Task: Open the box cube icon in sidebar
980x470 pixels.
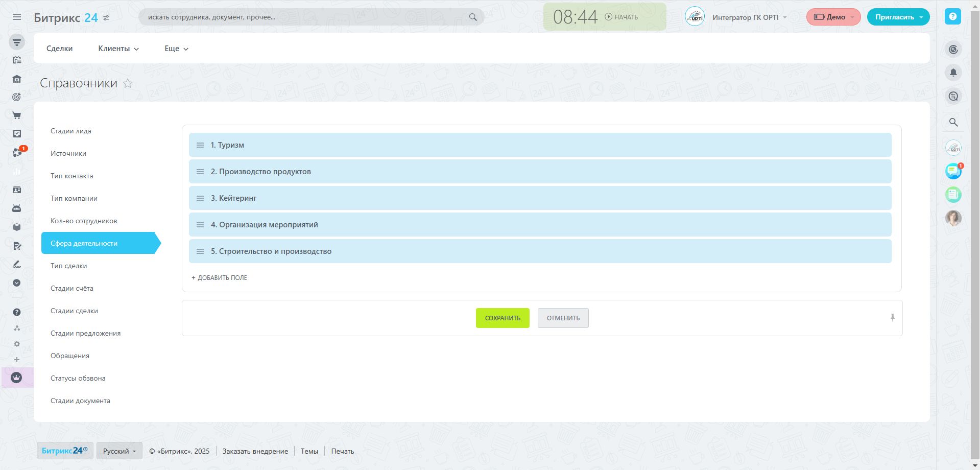Action: [x=17, y=227]
